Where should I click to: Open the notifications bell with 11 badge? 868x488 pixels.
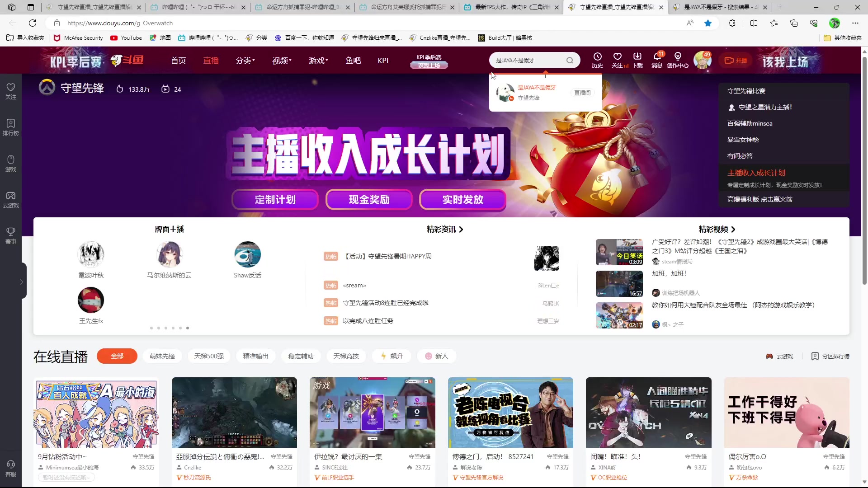[657, 59]
